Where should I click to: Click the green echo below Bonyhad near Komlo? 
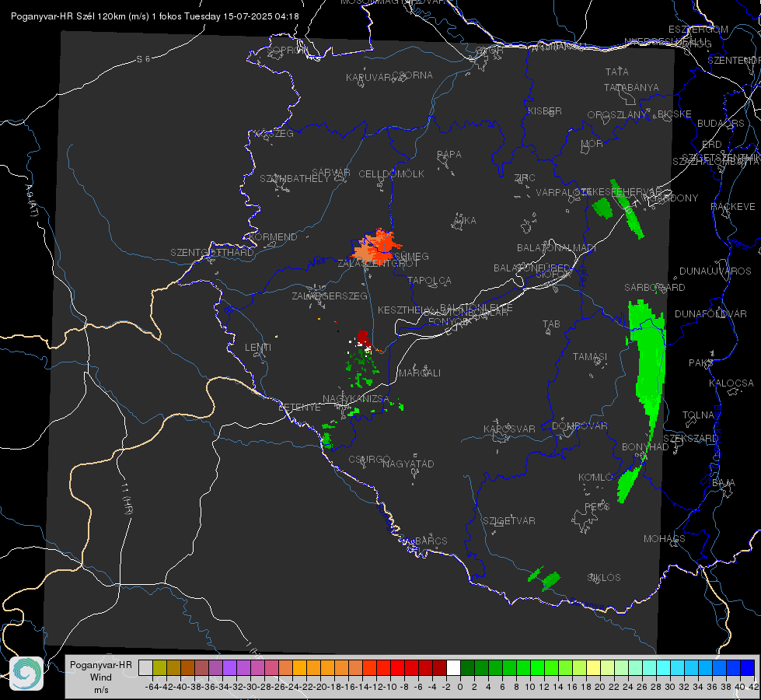[629, 483]
